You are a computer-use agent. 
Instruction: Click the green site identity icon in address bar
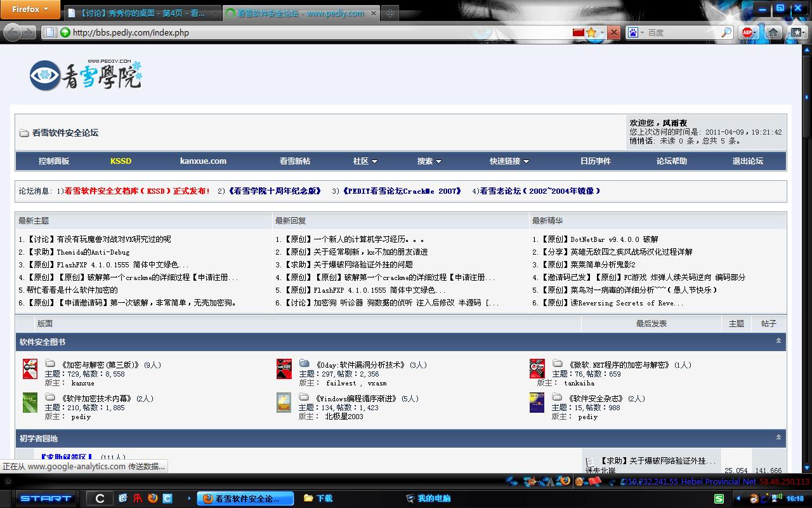[x=65, y=32]
